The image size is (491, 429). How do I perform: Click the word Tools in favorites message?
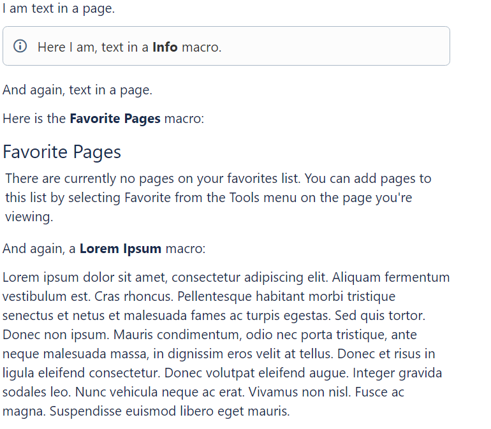click(x=244, y=198)
